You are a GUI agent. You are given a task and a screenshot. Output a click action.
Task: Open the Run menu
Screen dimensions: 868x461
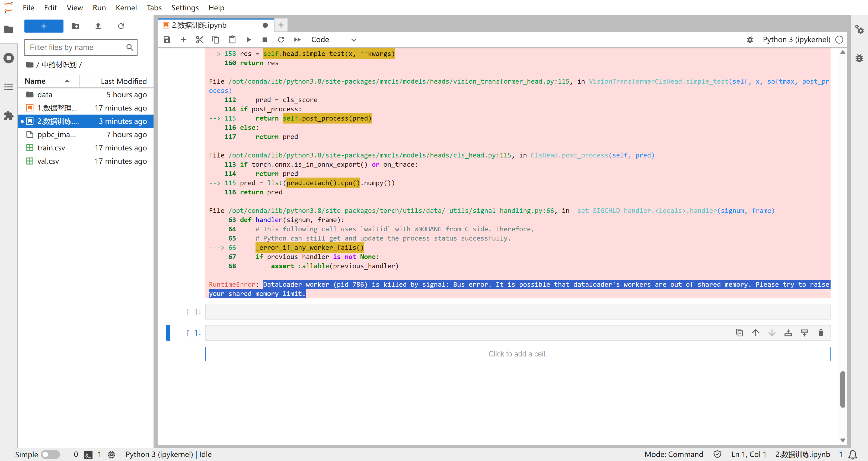pyautogui.click(x=99, y=7)
